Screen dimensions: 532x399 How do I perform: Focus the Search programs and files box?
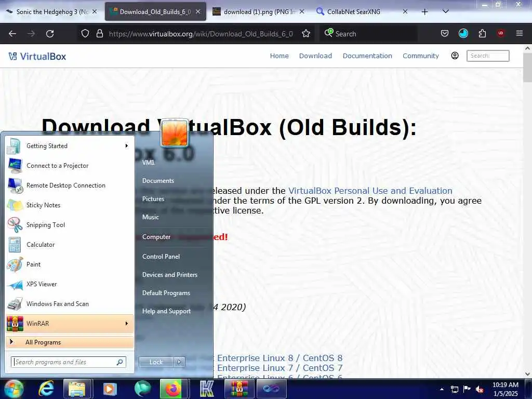tap(69, 362)
